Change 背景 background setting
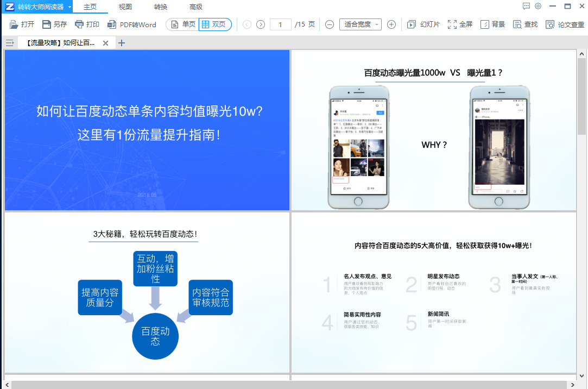The image size is (588, 389). 493,24
